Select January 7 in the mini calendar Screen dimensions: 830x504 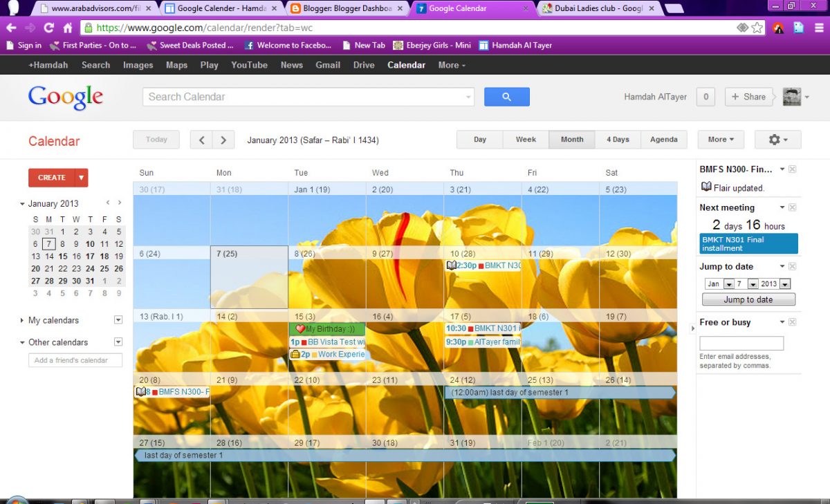tap(49, 243)
